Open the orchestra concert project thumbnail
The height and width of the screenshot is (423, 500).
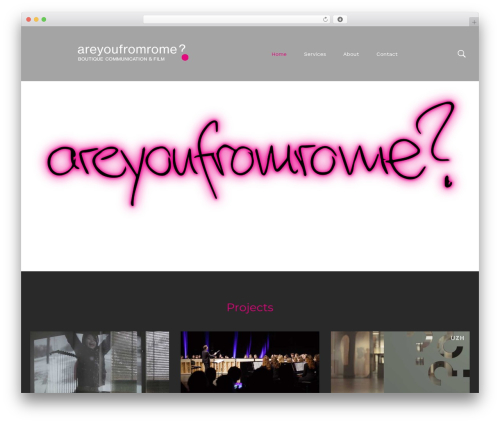click(x=250, y=362)
